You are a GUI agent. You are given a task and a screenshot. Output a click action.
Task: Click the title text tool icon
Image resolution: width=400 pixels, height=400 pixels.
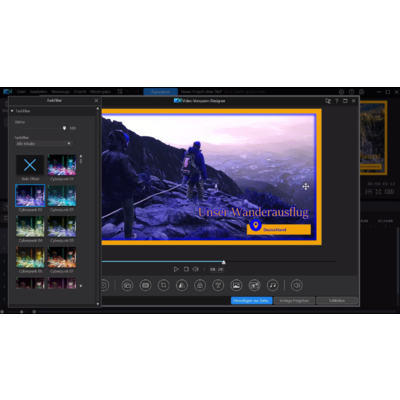pos(218,285)
